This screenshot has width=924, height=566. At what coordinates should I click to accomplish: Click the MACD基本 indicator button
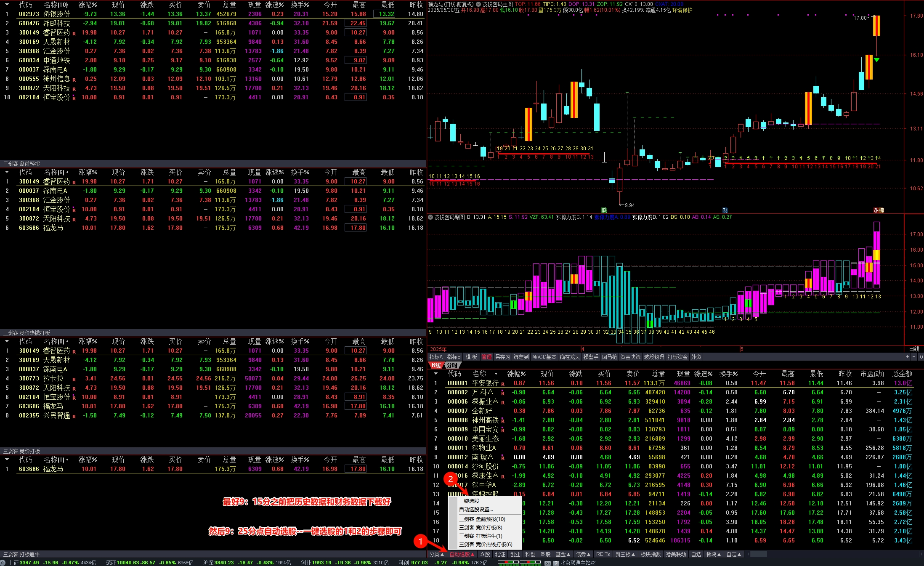[x=544, y=357]
